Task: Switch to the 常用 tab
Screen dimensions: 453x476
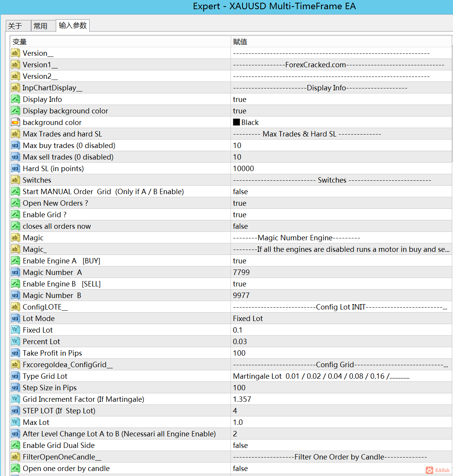Action: (x=43, y=26)
